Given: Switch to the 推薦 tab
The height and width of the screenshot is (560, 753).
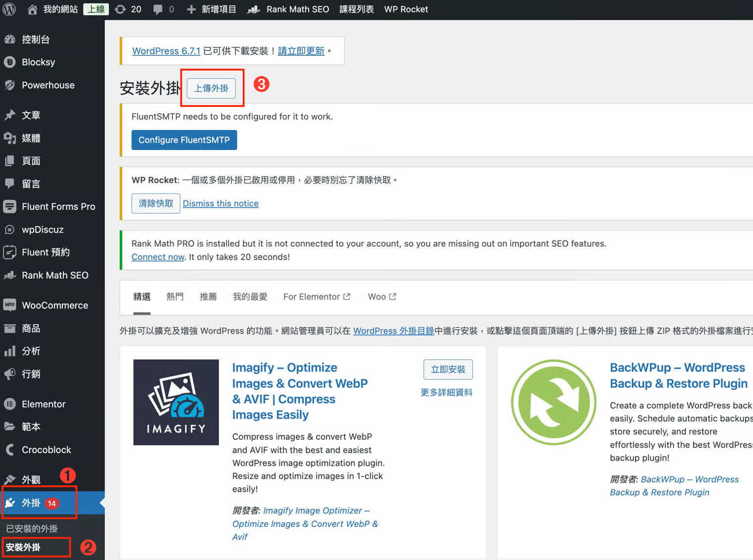Looking at the screenshot, I should (208, 297).
